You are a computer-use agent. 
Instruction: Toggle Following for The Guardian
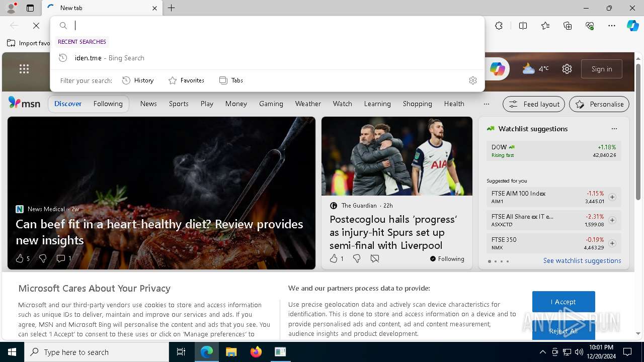[447, 259]
